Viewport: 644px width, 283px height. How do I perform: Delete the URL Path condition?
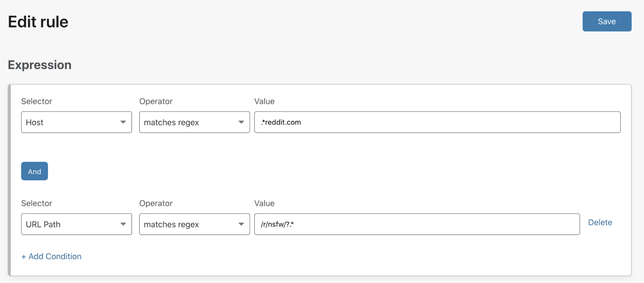pyautogui.click(x=600, y=222)
